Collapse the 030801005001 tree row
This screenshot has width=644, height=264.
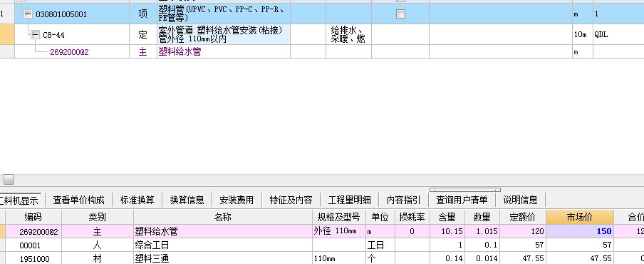click(x=28, y=14)
